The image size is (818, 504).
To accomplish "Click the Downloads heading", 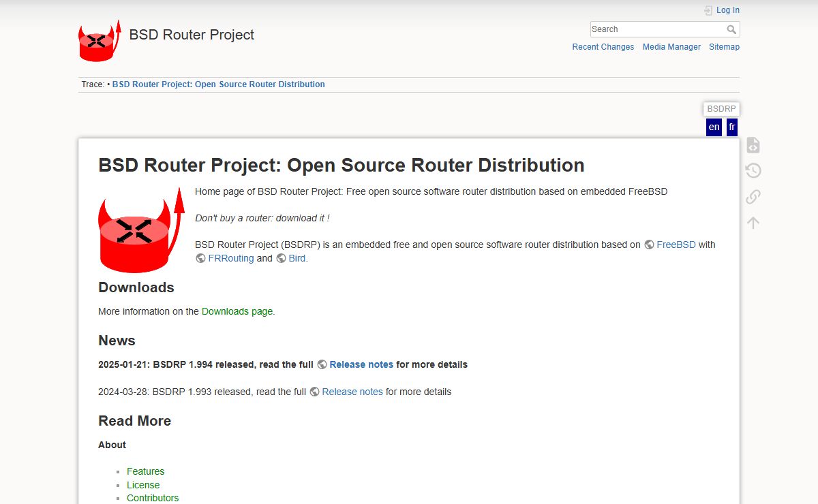I will pos(136,287).
